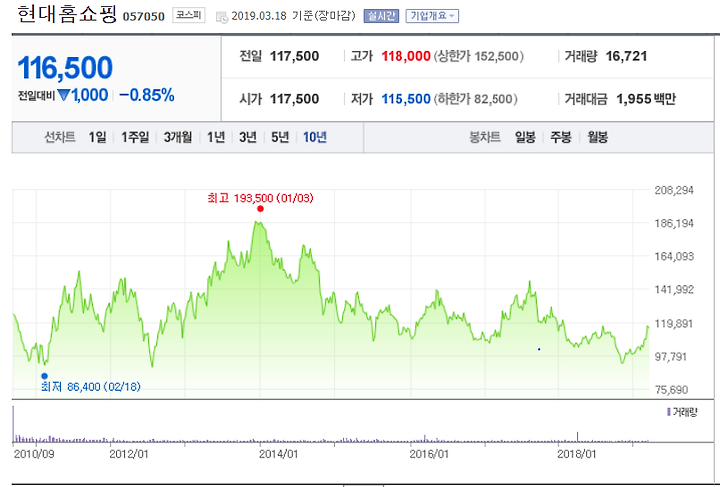Screen dimensions: 720x487
Task: Select the 1주일 line chart tab
Action: (x=135, y=137)
